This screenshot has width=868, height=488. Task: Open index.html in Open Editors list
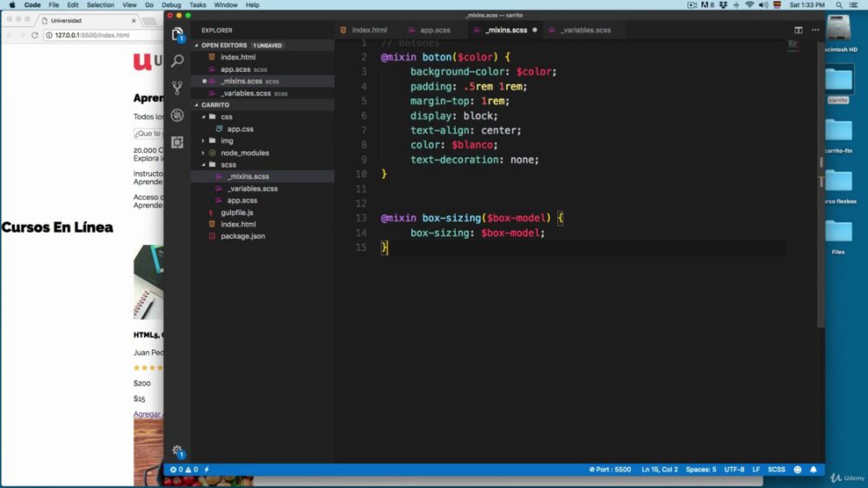point(238,57)
